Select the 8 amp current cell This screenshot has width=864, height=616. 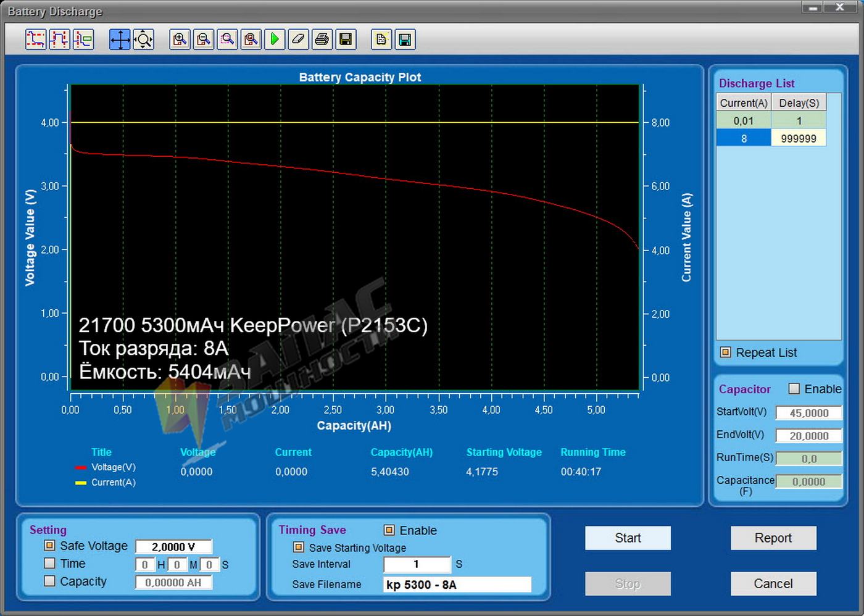tap(744, 138)
